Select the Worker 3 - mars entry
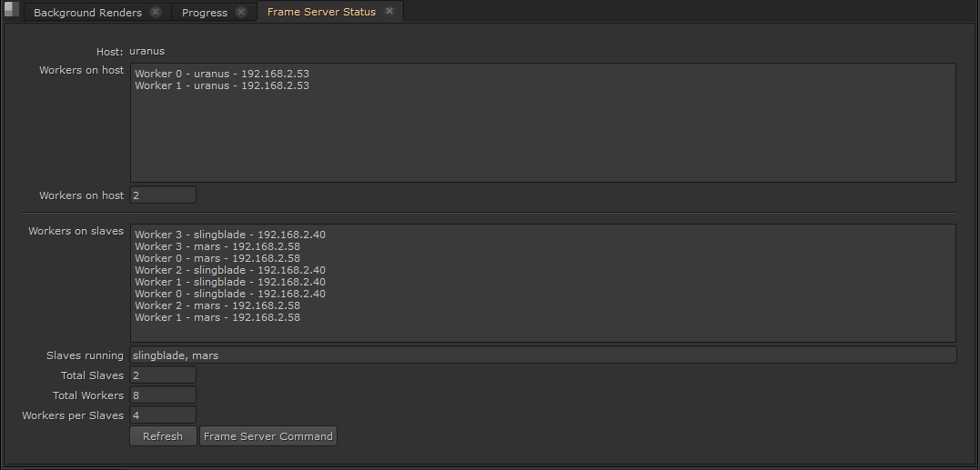 [x=217, y=246]
